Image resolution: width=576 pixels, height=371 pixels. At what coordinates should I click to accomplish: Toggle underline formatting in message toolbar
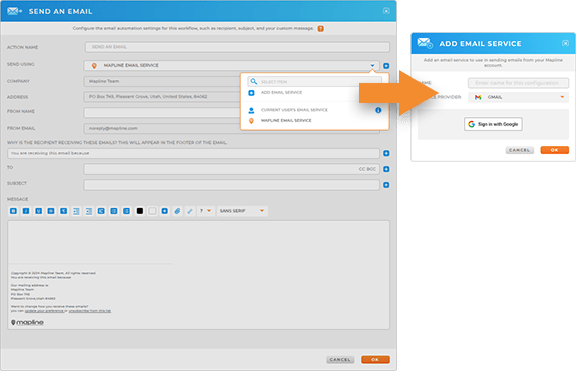click(x=39, y=211)
